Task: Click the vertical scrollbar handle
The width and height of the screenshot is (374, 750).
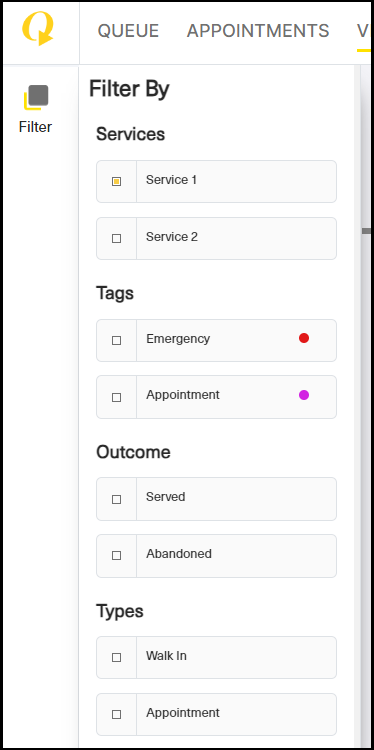Action: pyautogui.click(x=367, y=231)
